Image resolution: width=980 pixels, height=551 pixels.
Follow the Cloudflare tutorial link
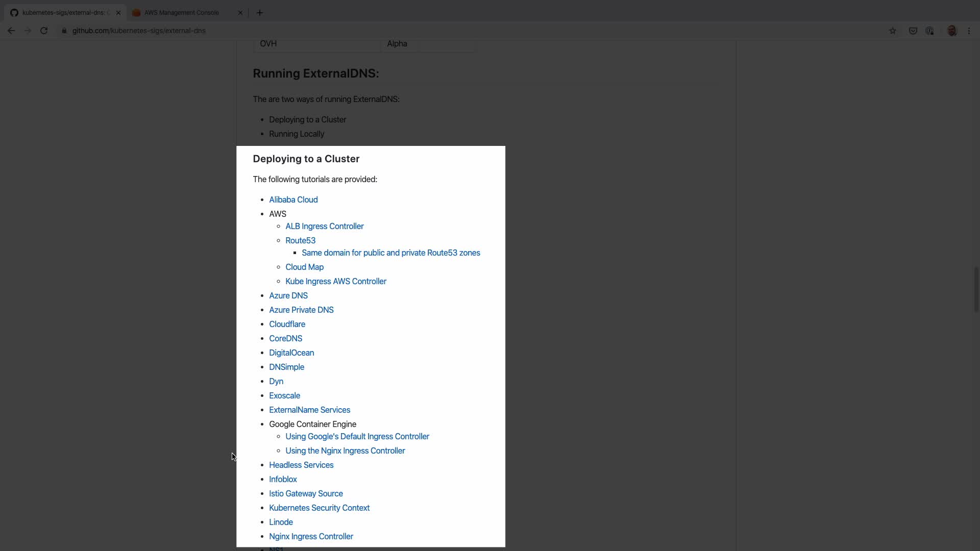tap(287, 324)
